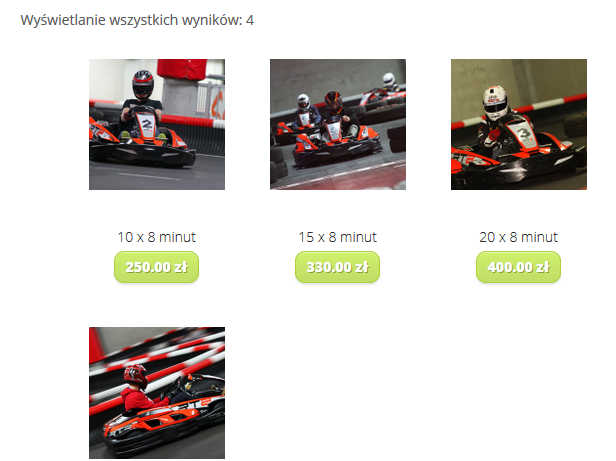This screenshot has width=616, height=461.
Task: Click the number 3 plate on third kart
Action: (x=523, y=135)
